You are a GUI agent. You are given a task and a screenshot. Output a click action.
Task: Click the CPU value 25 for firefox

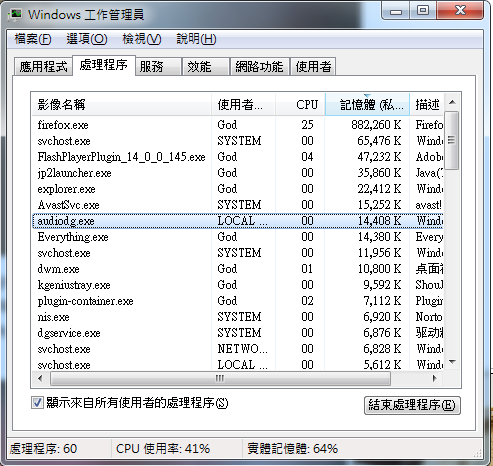pyautogui.click(x=307, y=125)
